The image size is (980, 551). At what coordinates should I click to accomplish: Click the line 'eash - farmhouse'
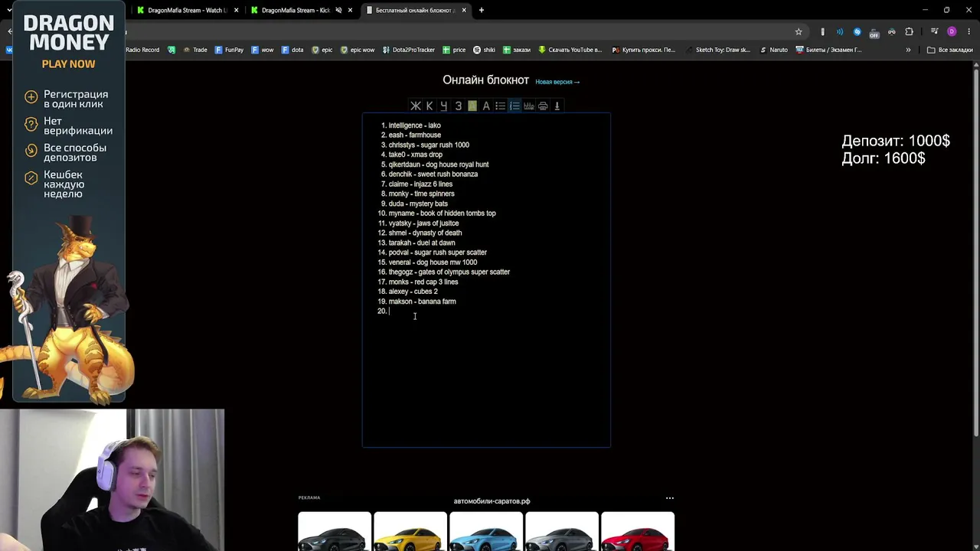414,135
